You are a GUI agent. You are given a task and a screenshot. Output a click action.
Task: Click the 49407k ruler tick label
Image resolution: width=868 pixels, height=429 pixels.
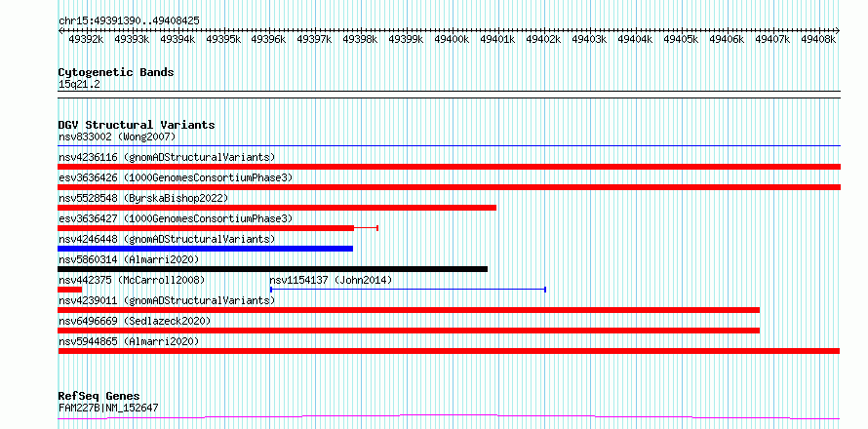[773, 39]
